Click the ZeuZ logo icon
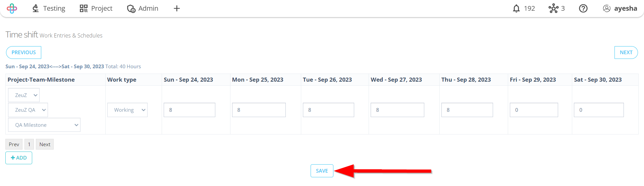 (x=12, y=8)
